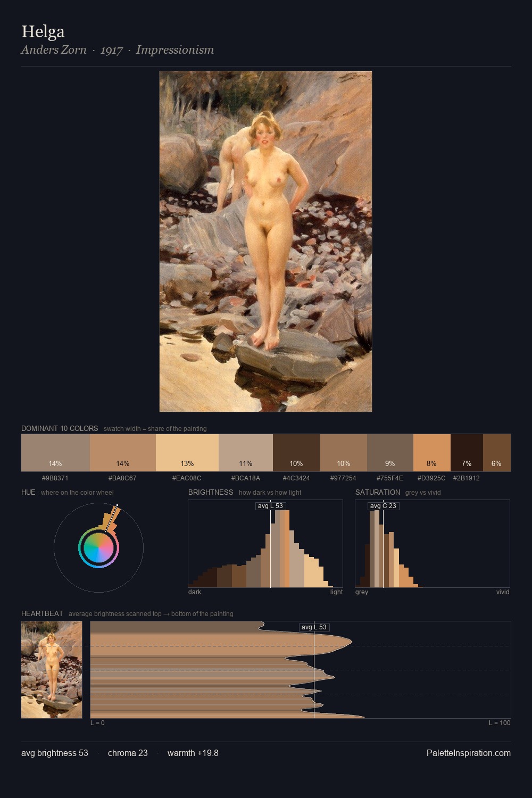Click the brightness histogram chart
Screen dimensions: 532x798
coord(265,544)
